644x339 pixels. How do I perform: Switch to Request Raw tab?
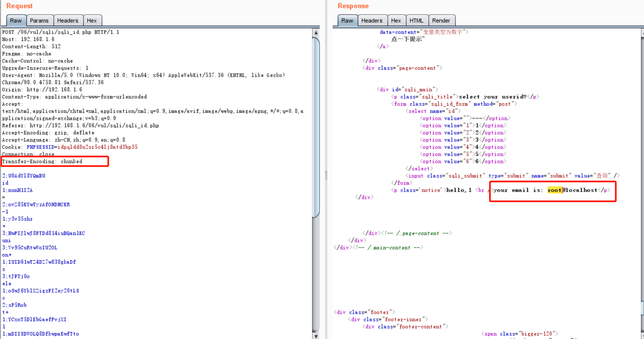[x=16, y=21]
